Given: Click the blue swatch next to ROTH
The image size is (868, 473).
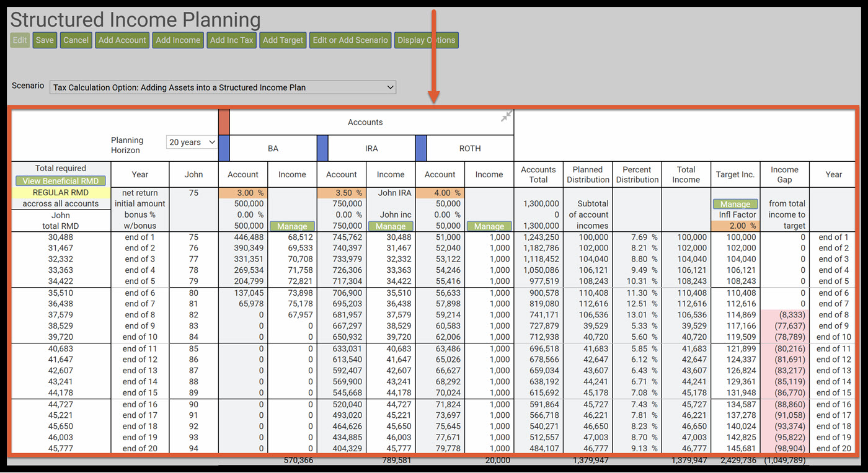Looking at the screenshot, I should 421,148.
